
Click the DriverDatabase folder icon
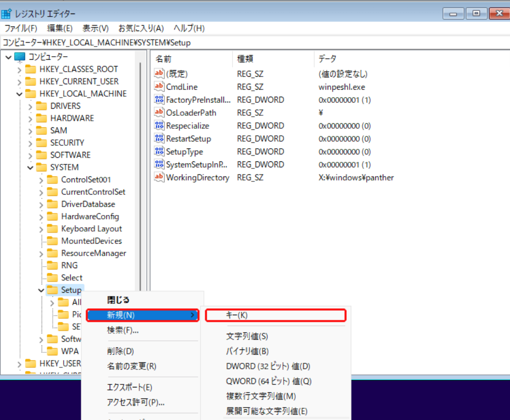tap(53, 204)
